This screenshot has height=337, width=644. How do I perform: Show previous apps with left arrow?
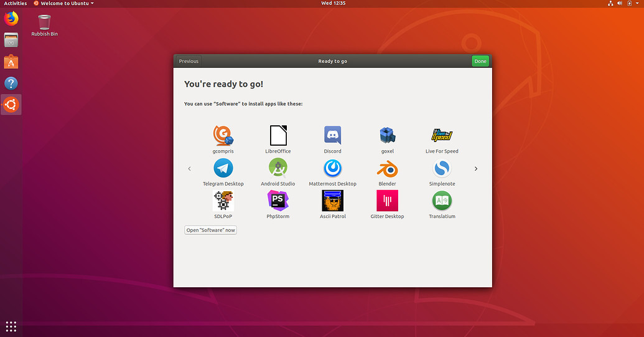point(189,169)
